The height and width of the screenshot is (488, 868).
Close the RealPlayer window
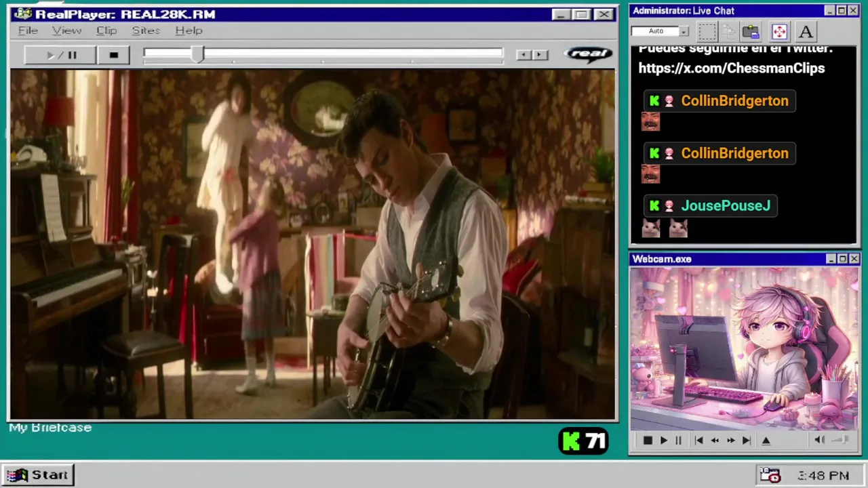pyautogui.click(x=603, y=14)
